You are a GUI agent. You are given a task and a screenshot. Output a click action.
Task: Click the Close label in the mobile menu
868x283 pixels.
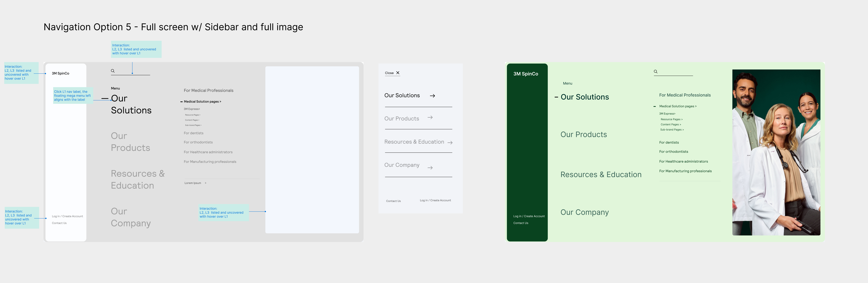(389, 73)
